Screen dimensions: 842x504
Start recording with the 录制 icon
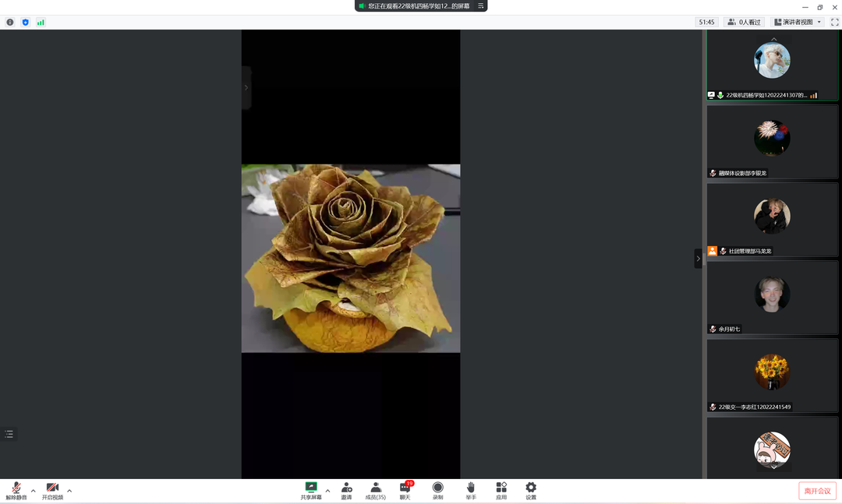coord(437,490)
